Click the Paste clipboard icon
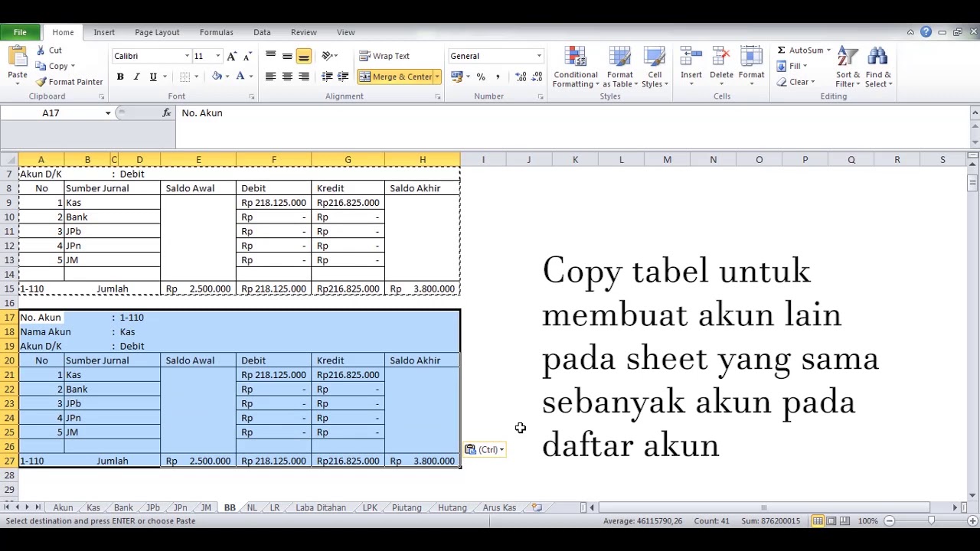The height and width of the screenshot is (551, 980). point(17,57)
